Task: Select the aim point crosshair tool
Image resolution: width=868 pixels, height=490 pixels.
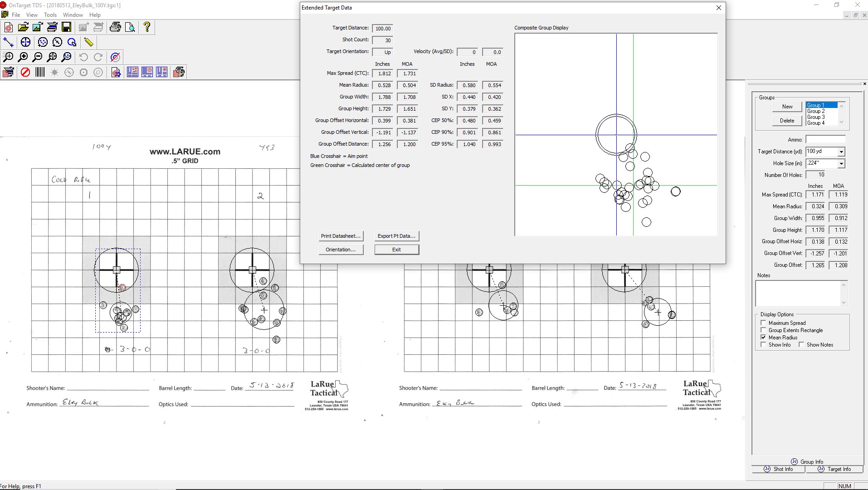Action: pyautogui.click(x=25, y=42)
